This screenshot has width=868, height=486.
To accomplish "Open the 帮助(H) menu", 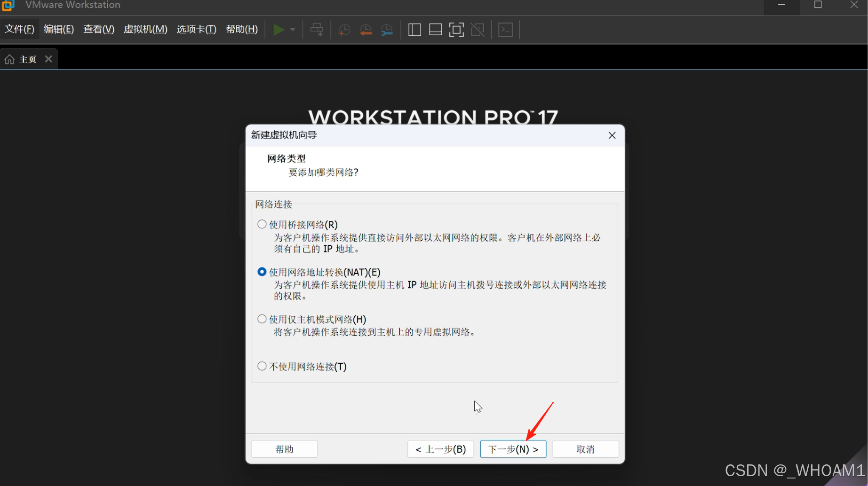I will tap(242, 29).
